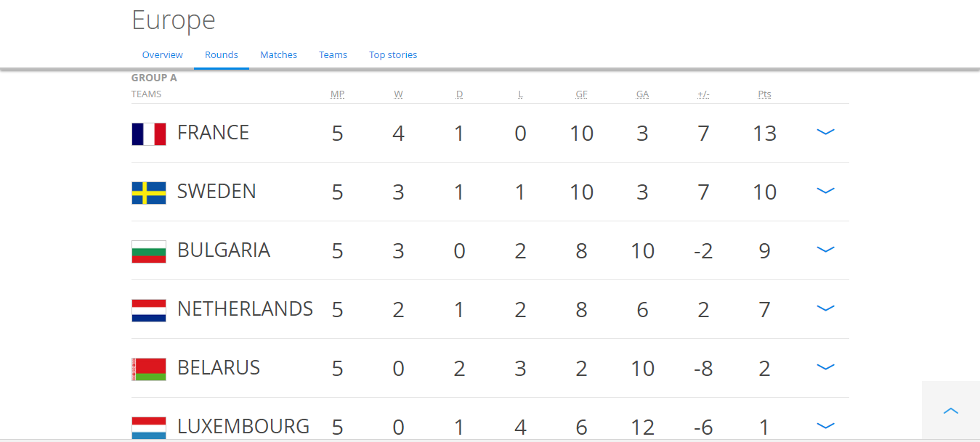Viewport: 980px width, 442px height.
Task: Click the France flag icon
Action: click(x=149, y=134)
